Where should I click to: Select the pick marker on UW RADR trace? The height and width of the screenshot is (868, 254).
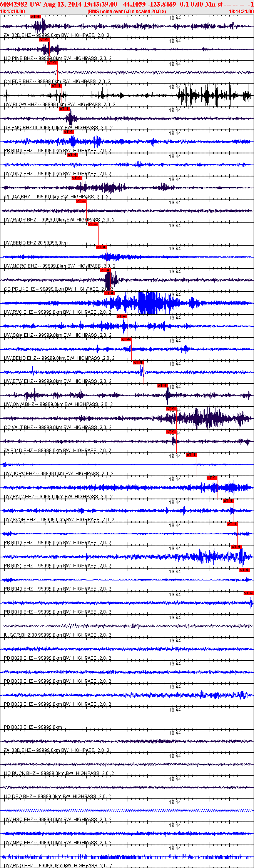[81, 201]
